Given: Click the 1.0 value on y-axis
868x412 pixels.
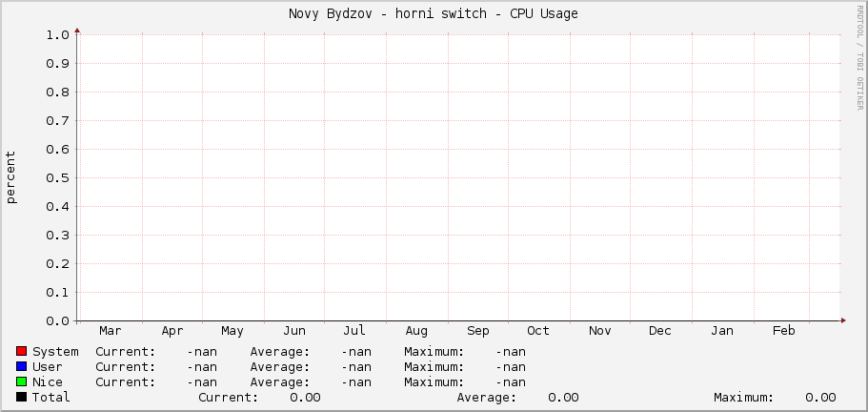Looking at the screenshot, I should (x=57, y=35).
